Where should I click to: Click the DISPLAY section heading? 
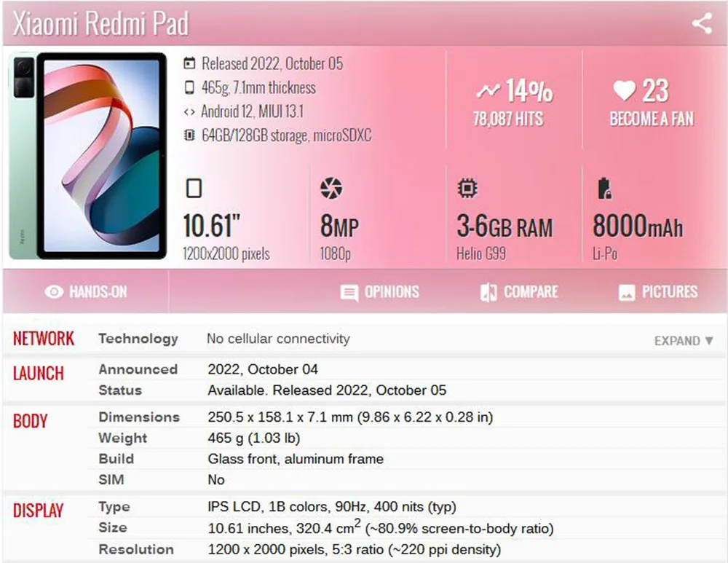(x=38, y=511)
